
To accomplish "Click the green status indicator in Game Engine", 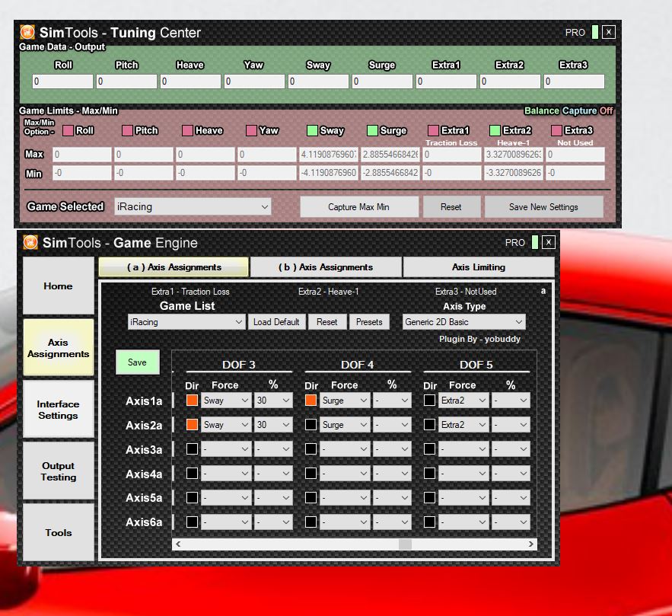I will click(x=535, y=242).
